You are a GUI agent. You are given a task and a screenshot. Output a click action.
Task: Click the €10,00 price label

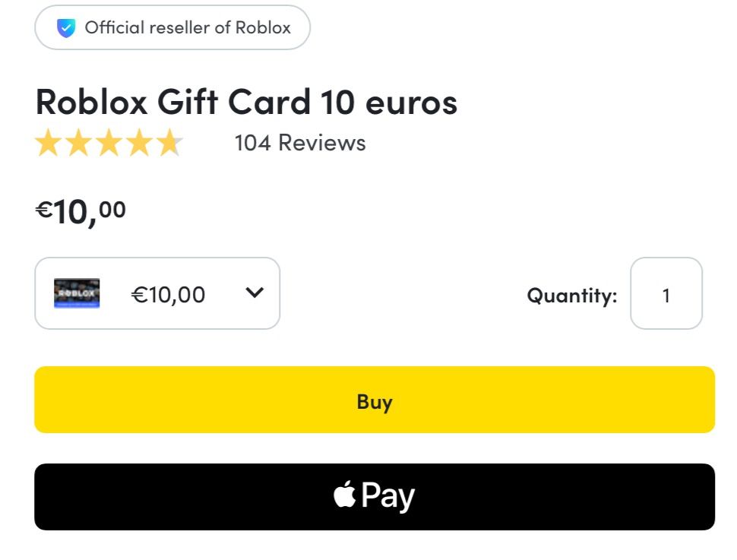(x=80, y=209)
